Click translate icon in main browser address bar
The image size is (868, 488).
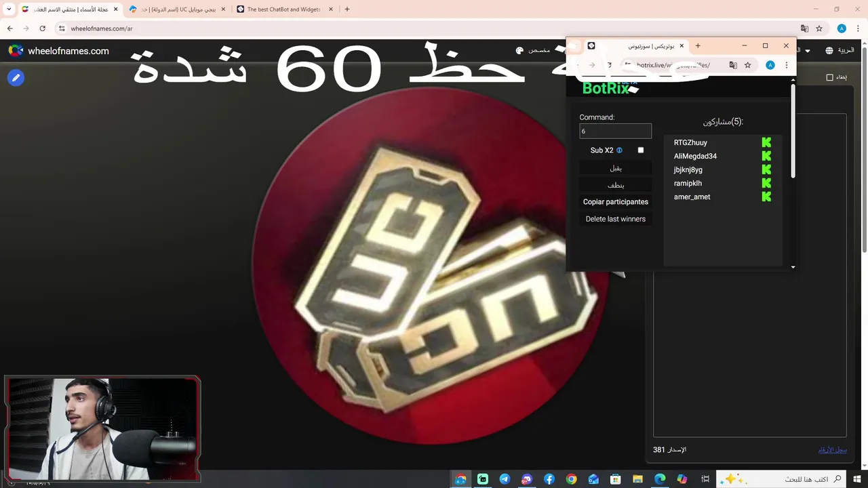pos(805,28)
